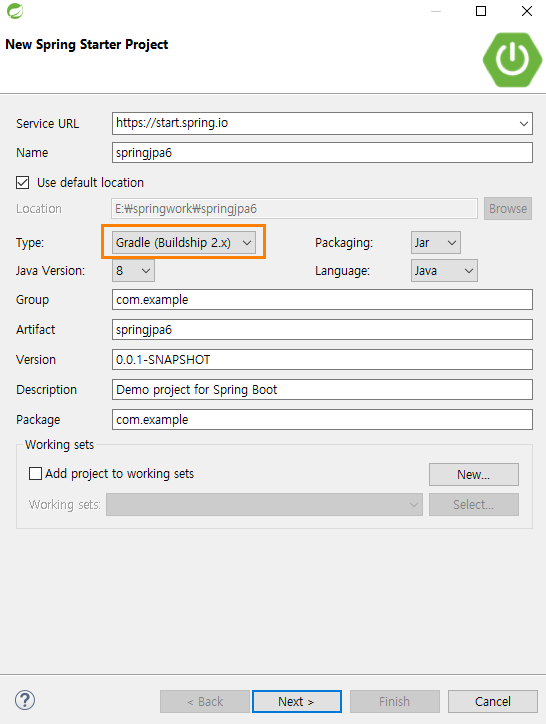Click the 'Type:' label
Viewport: 546px width, 724px height.
30,243
